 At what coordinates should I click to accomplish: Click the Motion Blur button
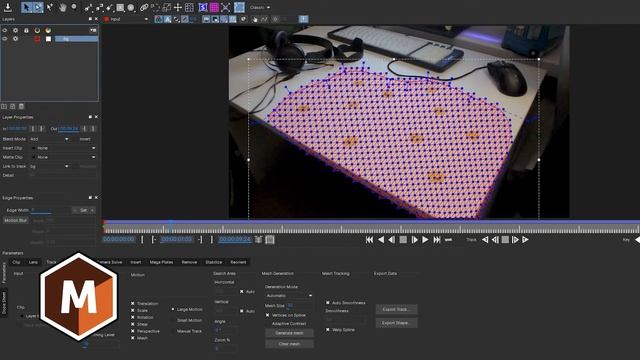(x=16, y=220)
